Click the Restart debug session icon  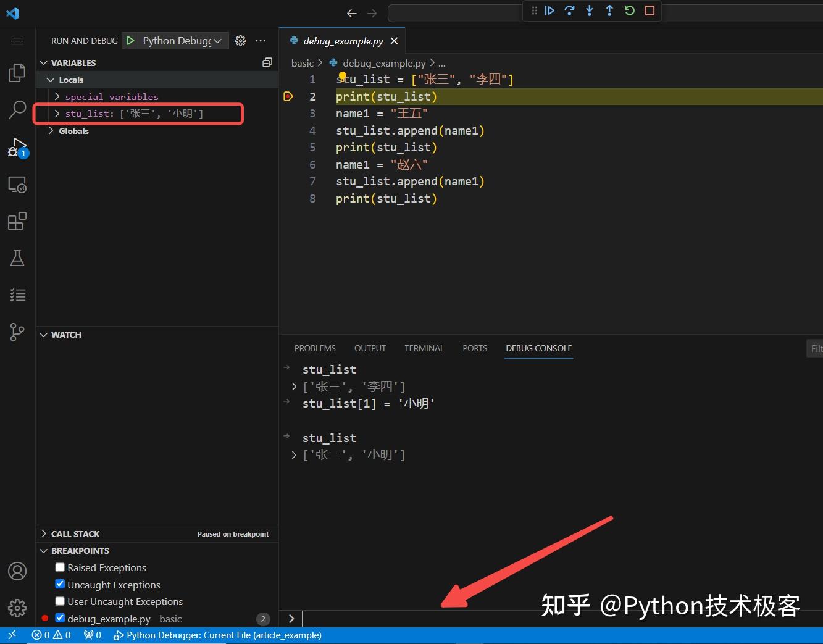coord(629,10)
